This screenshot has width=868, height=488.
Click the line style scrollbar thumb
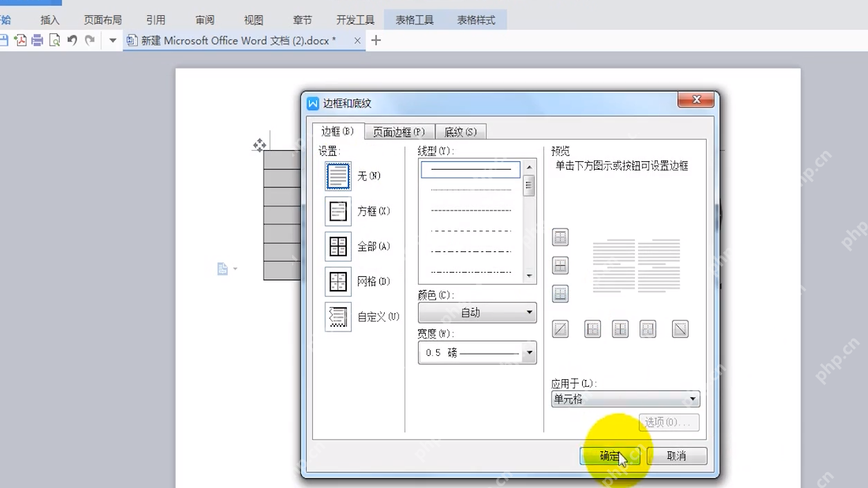530,186
